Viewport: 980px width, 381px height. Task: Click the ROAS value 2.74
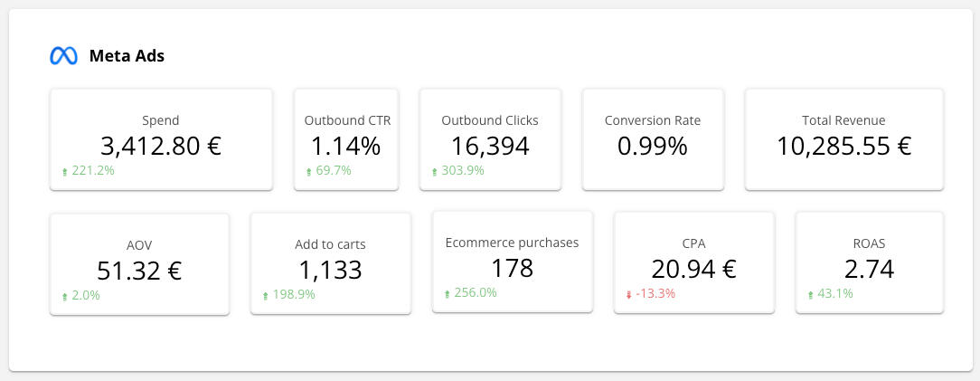point(869,270)
